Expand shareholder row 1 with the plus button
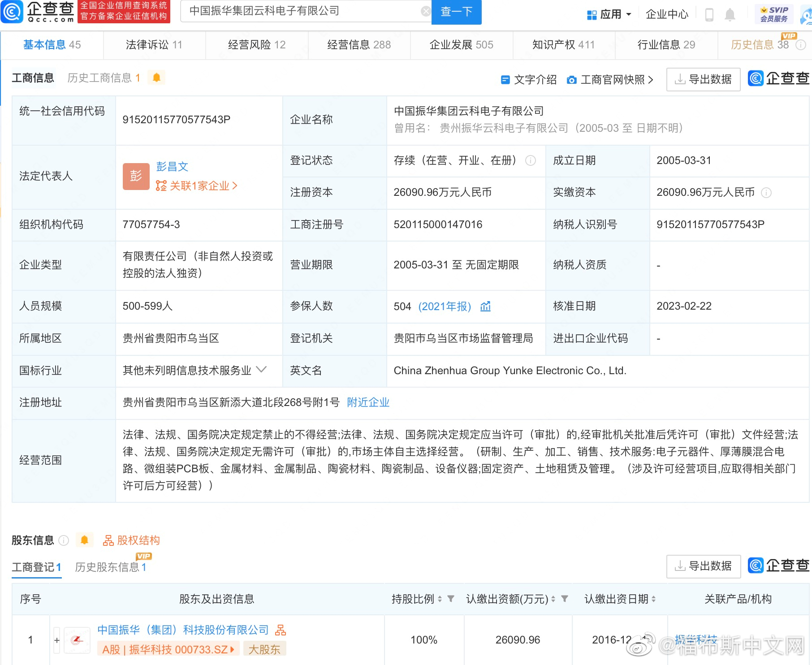812x665 pixels. pyautogui.click(x=57, y=640)
